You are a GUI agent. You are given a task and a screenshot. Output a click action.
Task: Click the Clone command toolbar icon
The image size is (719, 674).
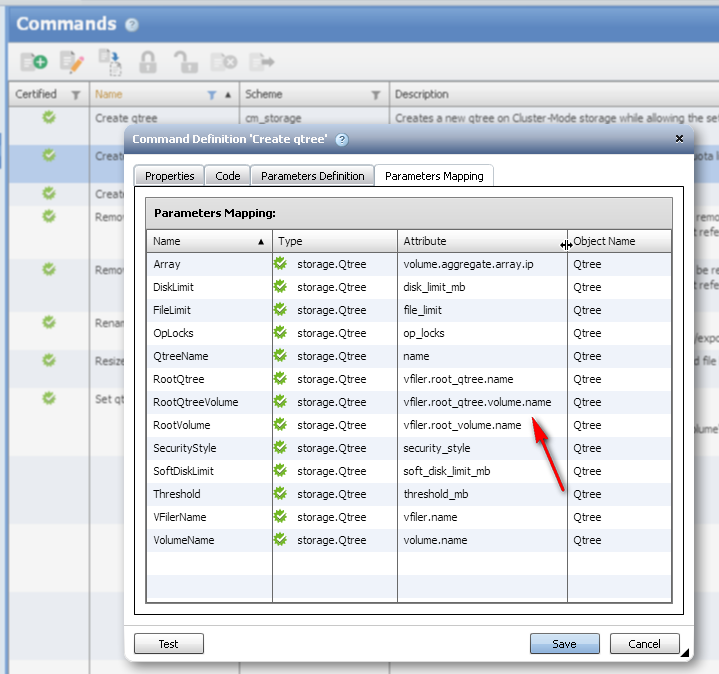tap(110, 62)
